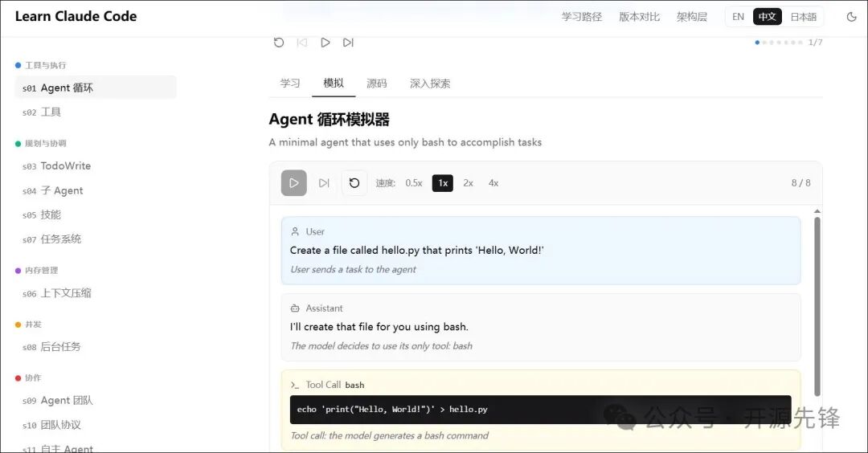Open 学习路径 in top navigation
The image size is (868, 453).
tap(582, 17)
